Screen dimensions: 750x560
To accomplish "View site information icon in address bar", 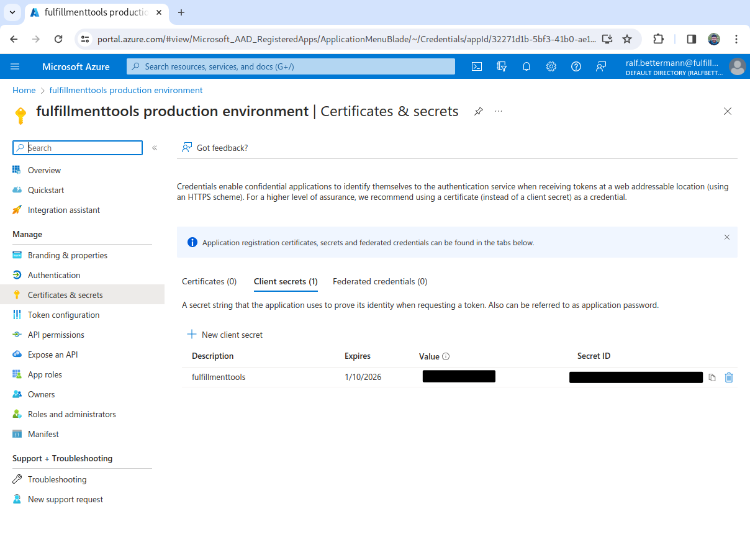I will coord(86,38).
